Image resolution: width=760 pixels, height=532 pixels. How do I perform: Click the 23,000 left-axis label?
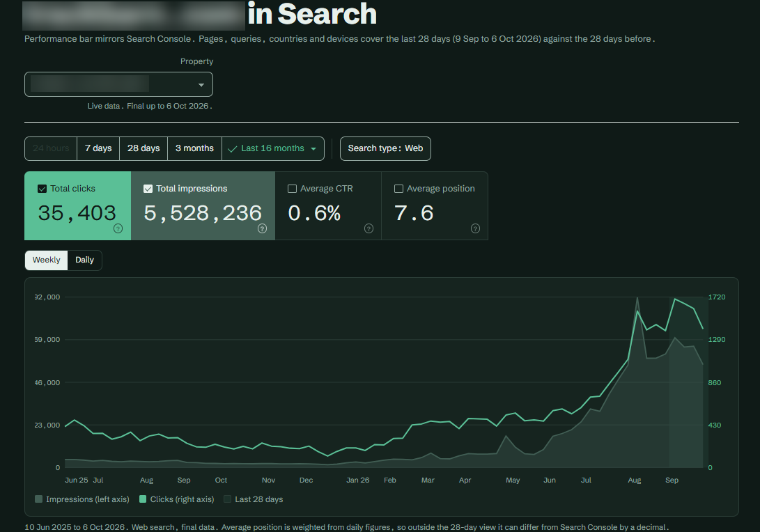(x=47, y=425)
